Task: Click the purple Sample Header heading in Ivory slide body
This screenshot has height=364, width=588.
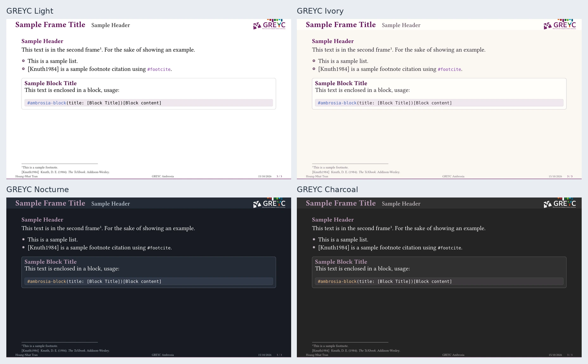Action: point(333,41)
